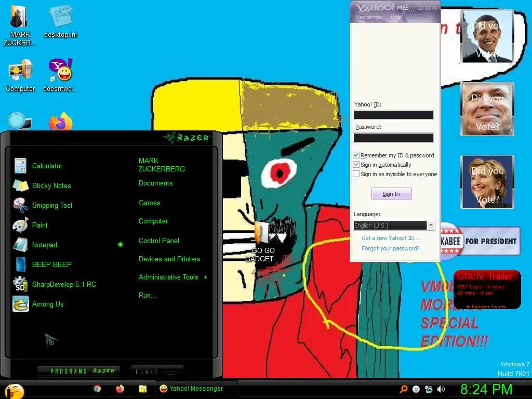This screenshot has height=399, width=532.
Task: Follow the Forgot your password link
Action: (391, 248)
